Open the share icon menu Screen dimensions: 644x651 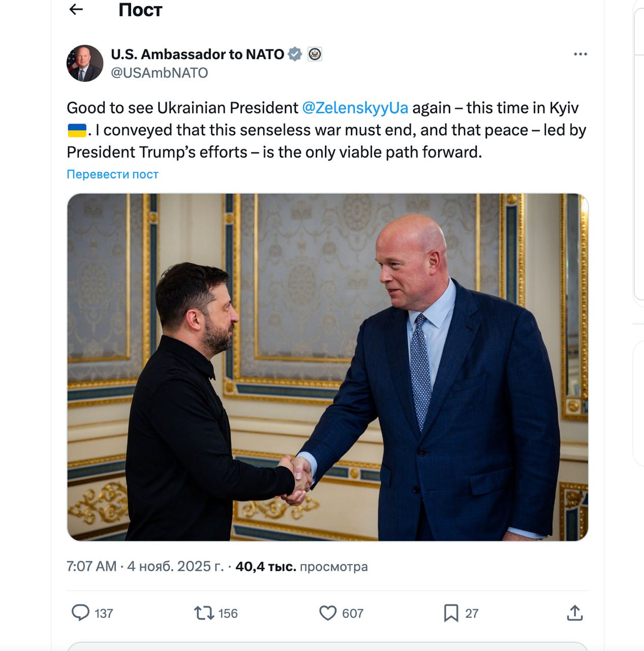(x=574, y=613)
